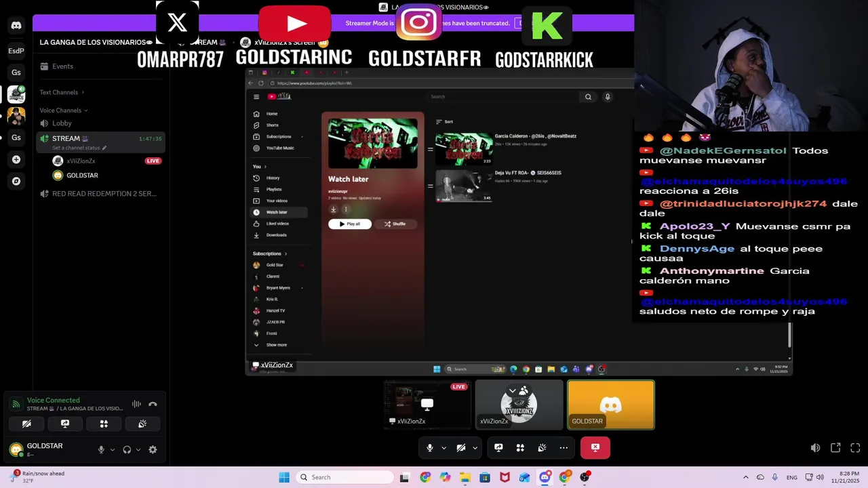Mute microphone in the call control bar
Screen dimensions: 868x488
(429, 447)
